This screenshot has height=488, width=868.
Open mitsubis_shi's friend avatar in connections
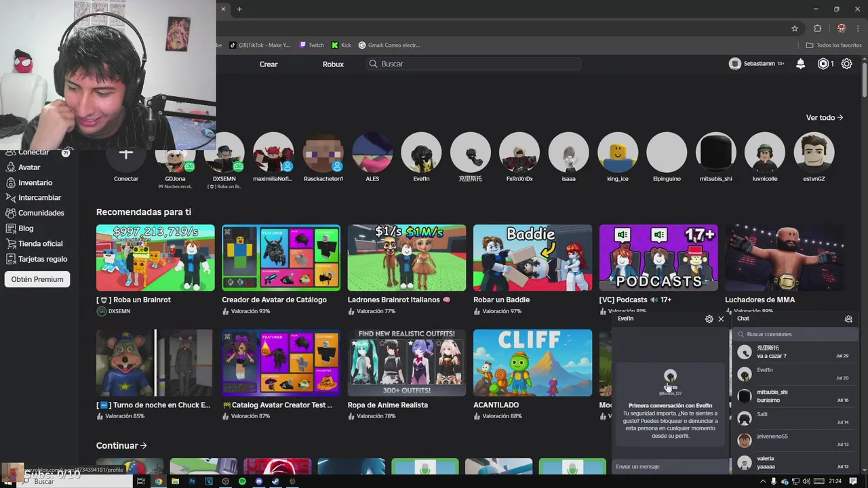pyautogui.click(x=716, y=152)
